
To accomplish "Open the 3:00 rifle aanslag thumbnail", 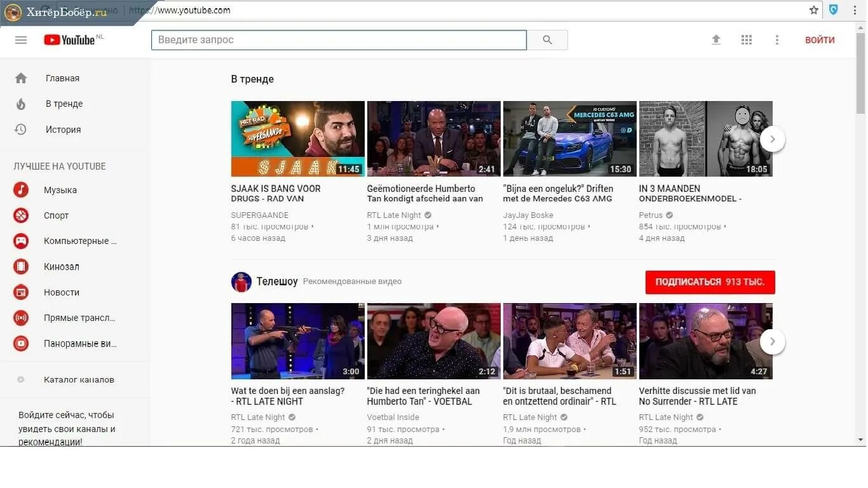I will pyautogui.click(x=298, y=341).
